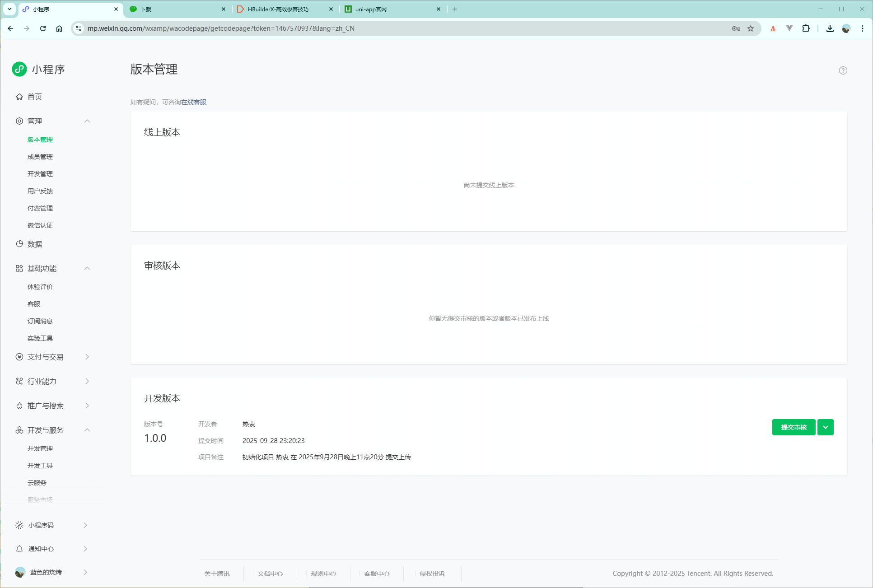Open the help question mark icon
The image size is (873, 588).
tap(843, 70)
